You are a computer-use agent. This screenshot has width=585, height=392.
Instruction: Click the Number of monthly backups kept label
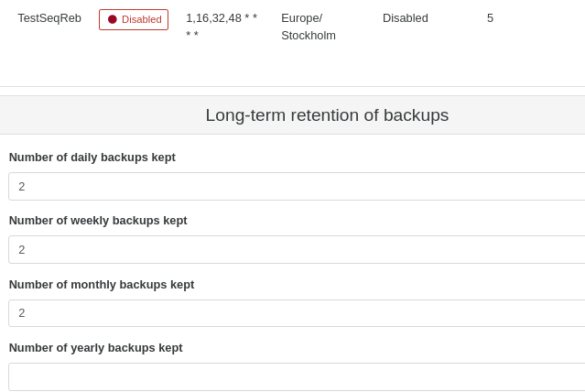(102, 285)
